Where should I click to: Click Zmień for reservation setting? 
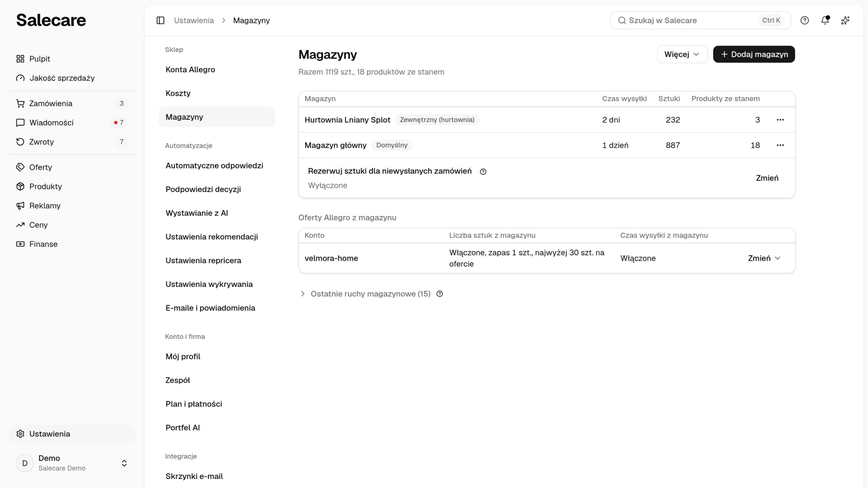(x=767, y=178)
